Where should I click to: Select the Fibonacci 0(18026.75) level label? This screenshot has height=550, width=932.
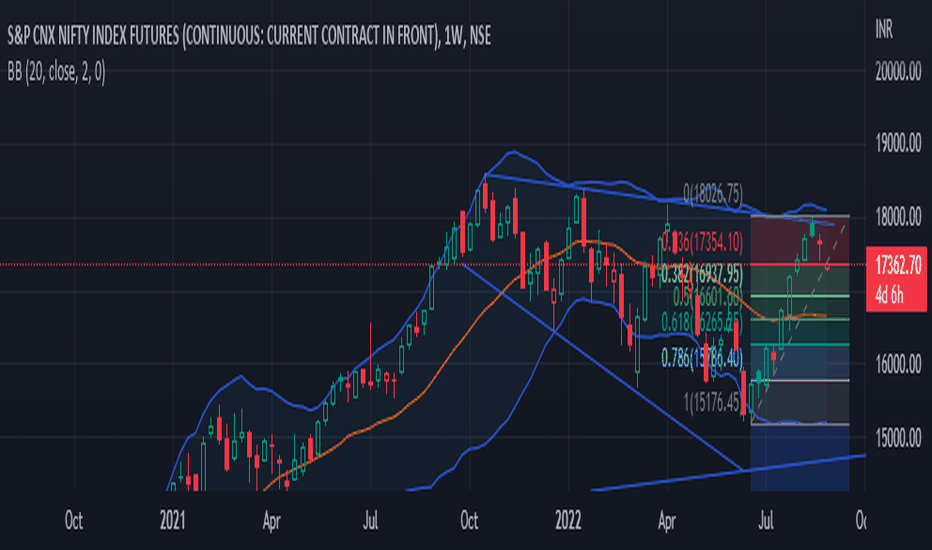point(713,193)
